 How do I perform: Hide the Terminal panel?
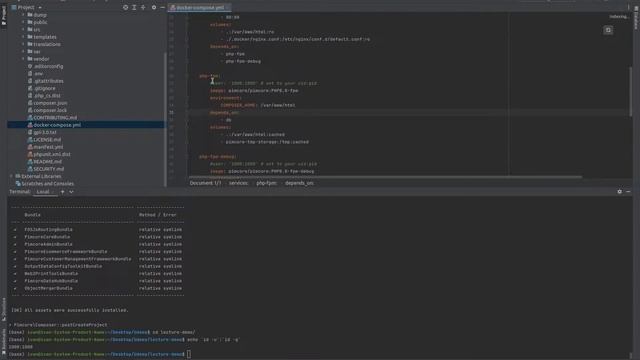pyautogui.click(x=629, y=191)
